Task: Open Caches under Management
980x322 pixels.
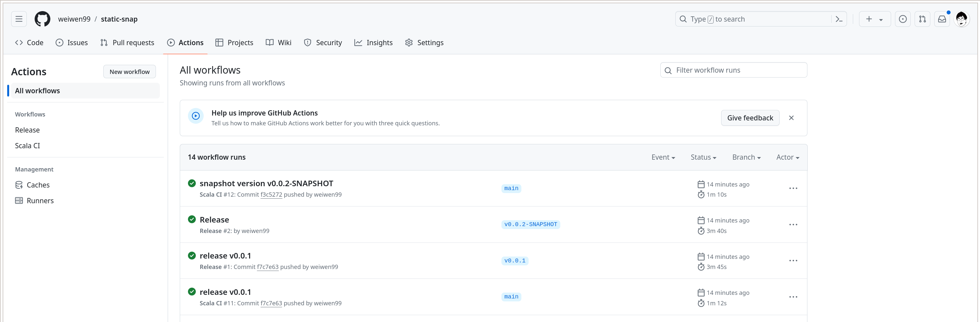Action: [32, 185]
